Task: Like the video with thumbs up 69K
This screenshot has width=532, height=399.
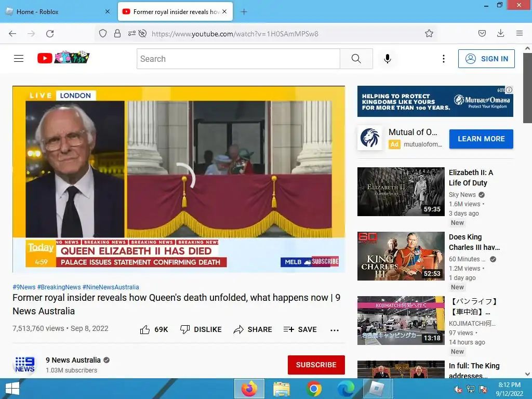Action: (154, 329)
